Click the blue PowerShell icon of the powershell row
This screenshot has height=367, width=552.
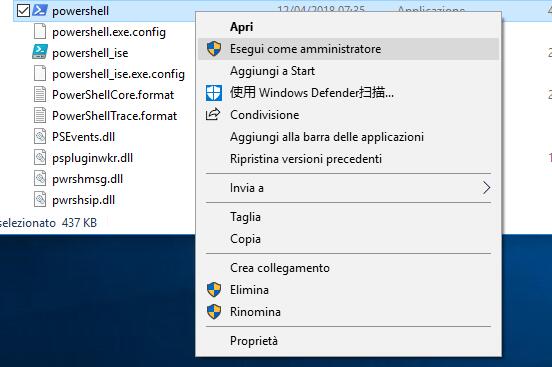tap(40, 11)
